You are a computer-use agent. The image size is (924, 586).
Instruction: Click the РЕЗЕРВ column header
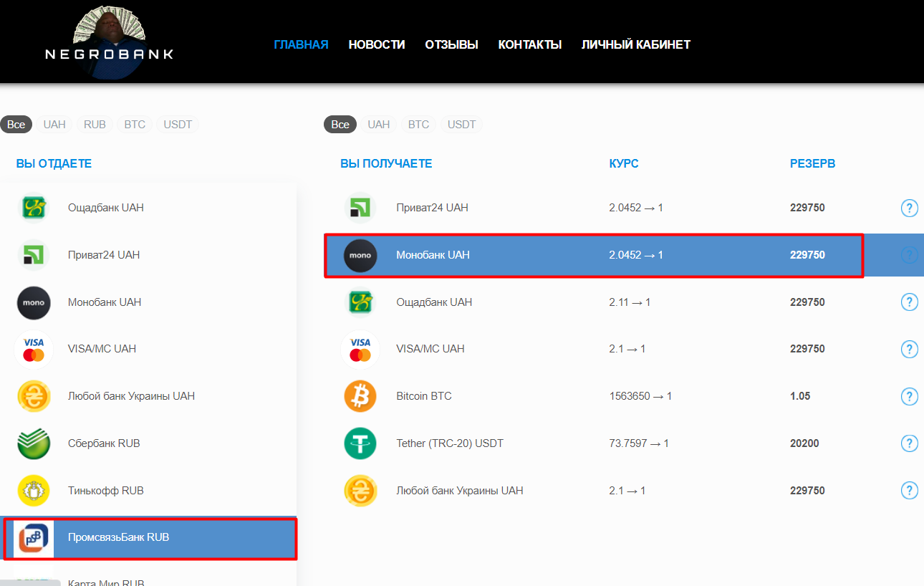tap(813, 163)
